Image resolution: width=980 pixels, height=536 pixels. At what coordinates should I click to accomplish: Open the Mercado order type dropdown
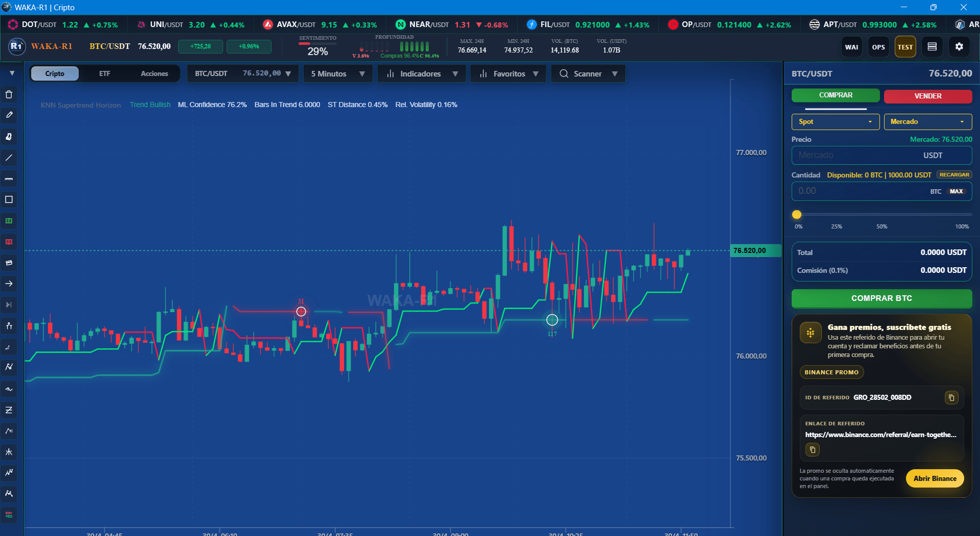tap(928, 121)
